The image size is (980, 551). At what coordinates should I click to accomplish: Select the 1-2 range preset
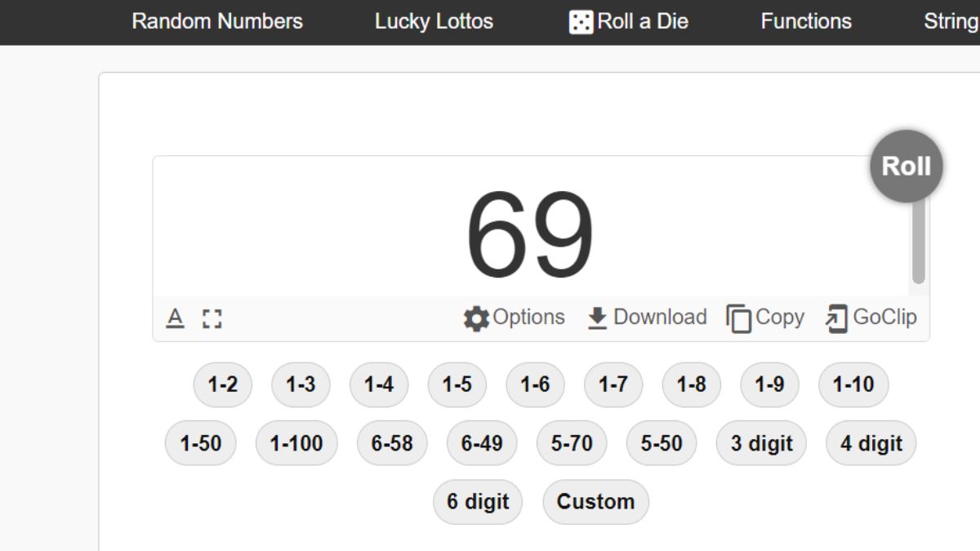(223, 384)
